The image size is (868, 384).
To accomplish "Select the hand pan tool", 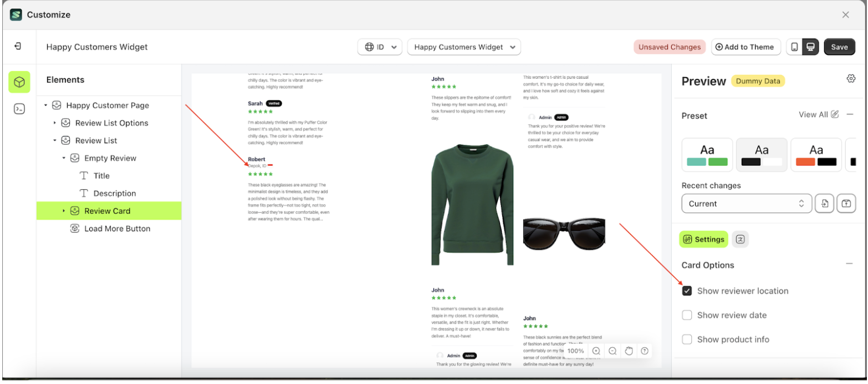I will [x=629, y=351].
